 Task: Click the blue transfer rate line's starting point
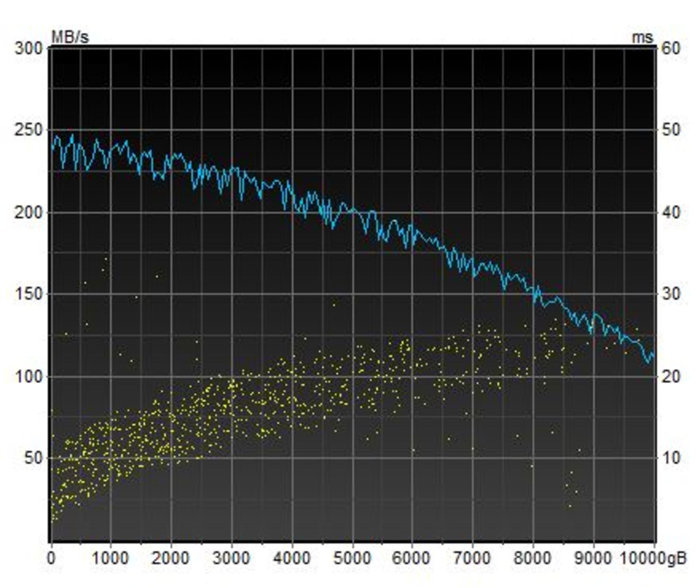coord(52,148)
